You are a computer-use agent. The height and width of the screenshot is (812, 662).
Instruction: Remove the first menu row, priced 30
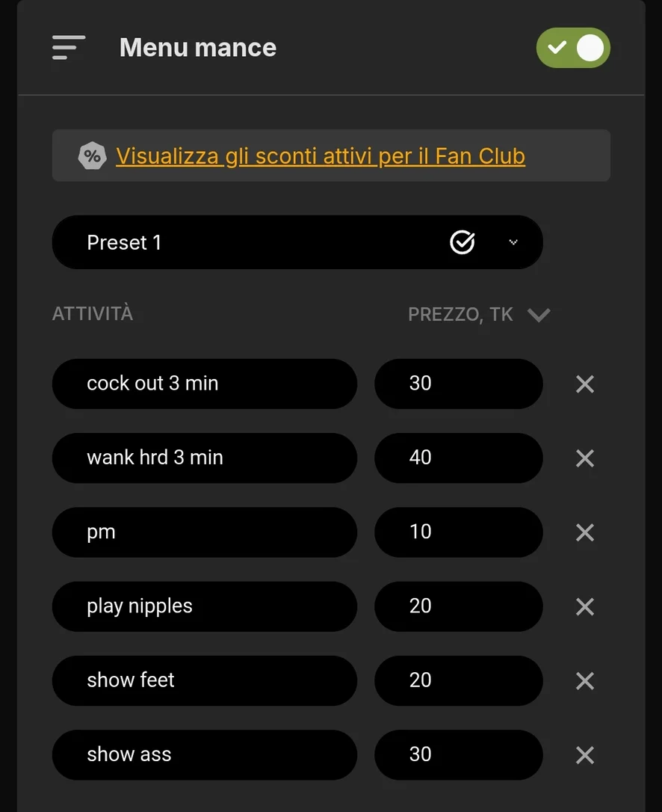(585, 384)
